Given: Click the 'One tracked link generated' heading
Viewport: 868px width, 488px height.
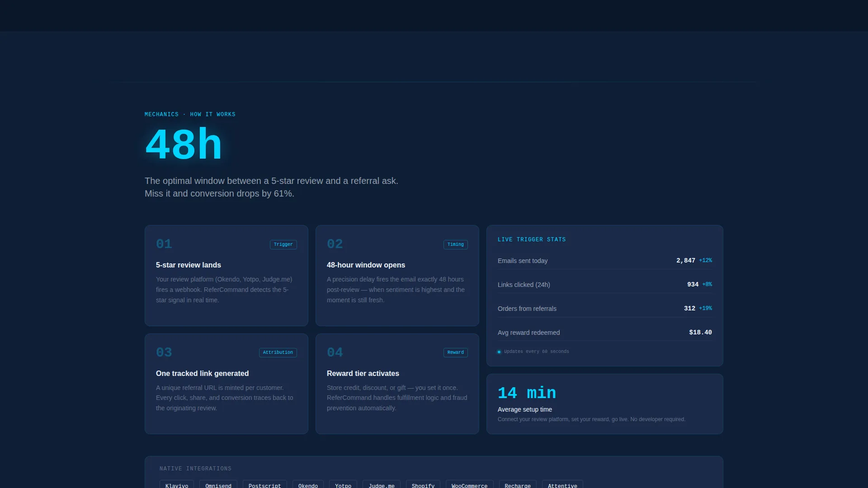Looking at the screenshot, I should tap(202, 374).
